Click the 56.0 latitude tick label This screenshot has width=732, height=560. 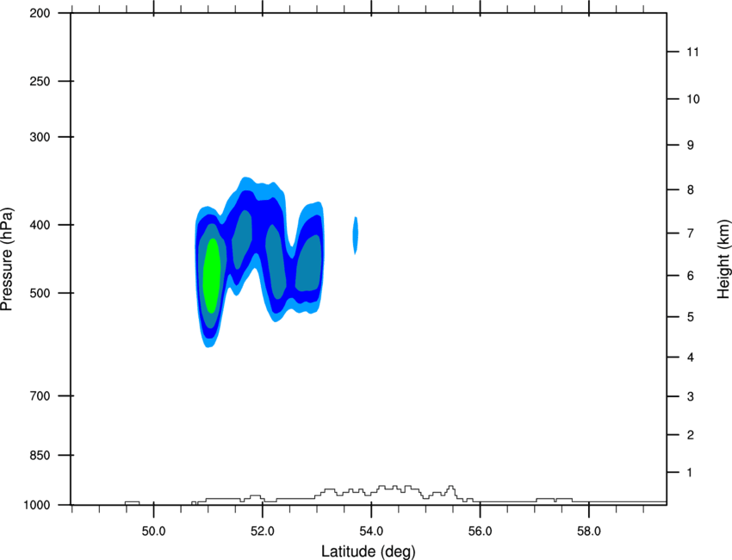pyautogui.click(x=480, y=532)
